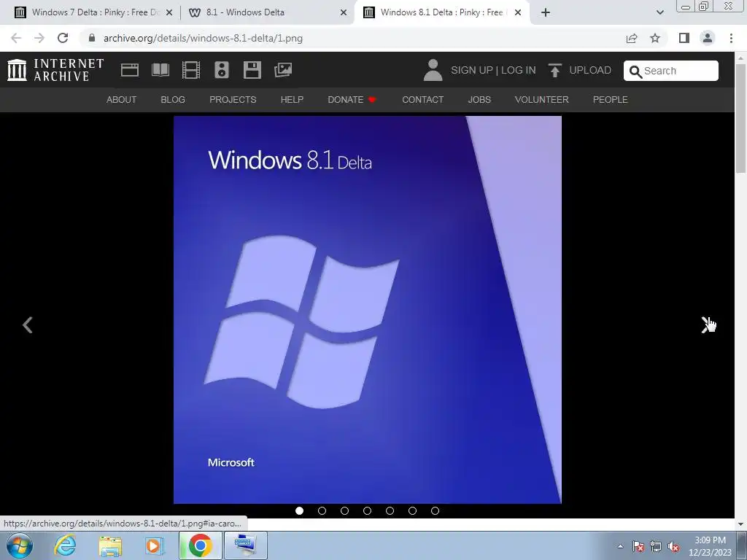
Task: Click the VOLUNTEER link
Action: pos(542,99)
